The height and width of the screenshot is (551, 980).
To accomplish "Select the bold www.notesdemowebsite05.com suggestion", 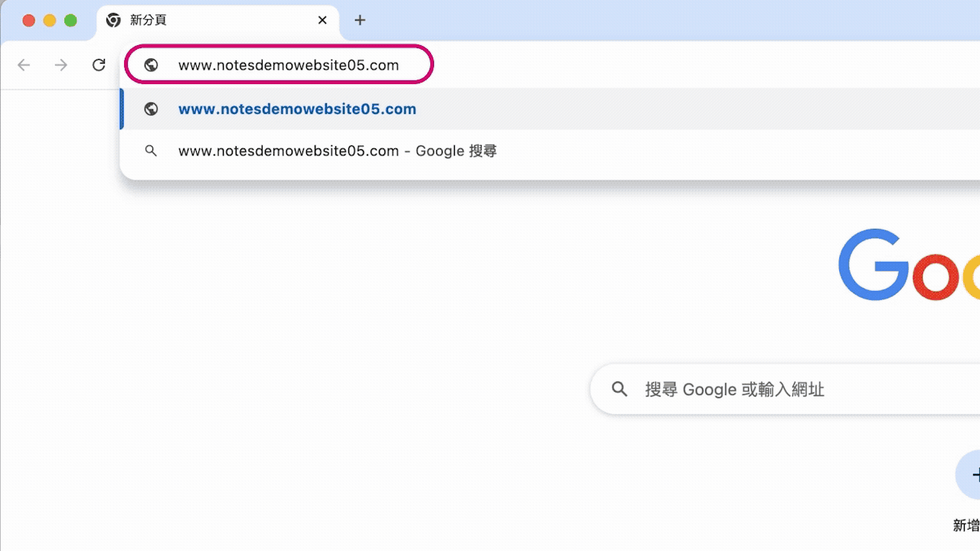I will 297,109.
